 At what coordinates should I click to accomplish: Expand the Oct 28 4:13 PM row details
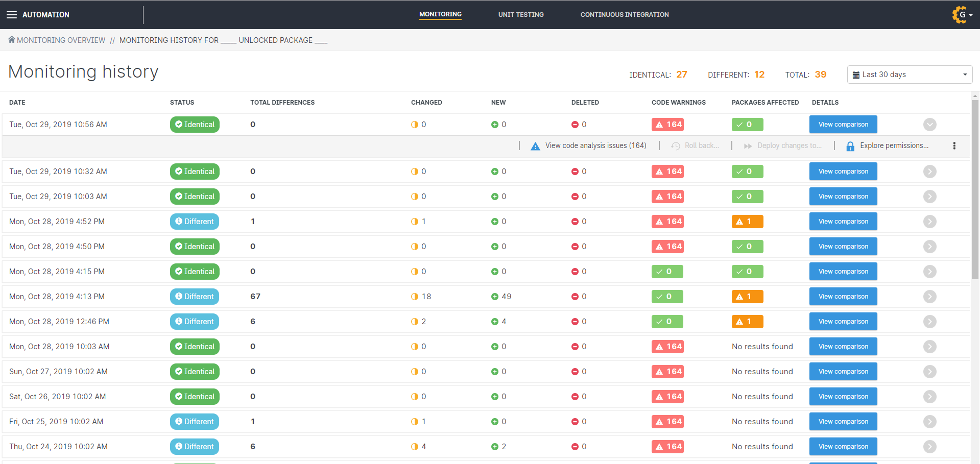pyautogui.click(x=929, y=297)
